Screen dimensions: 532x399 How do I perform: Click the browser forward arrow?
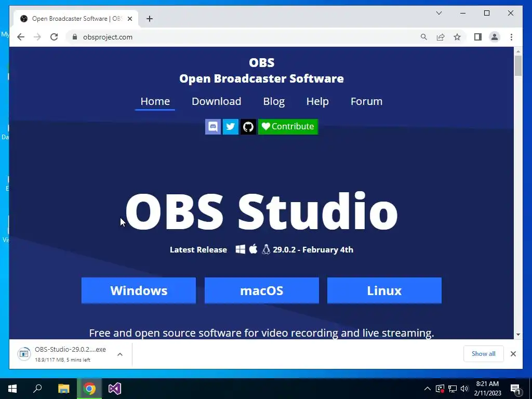click(x=37, y=37)
